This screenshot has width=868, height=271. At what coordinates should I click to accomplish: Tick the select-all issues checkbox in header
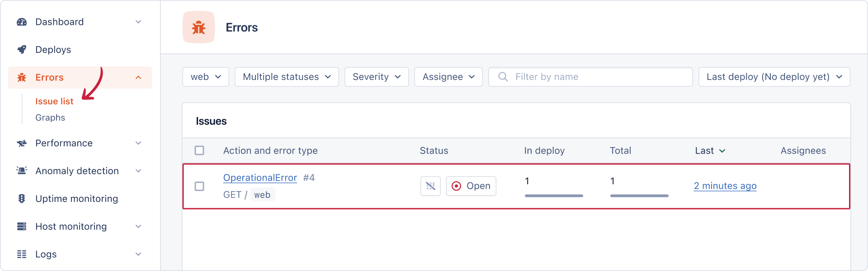click(199, 150)
